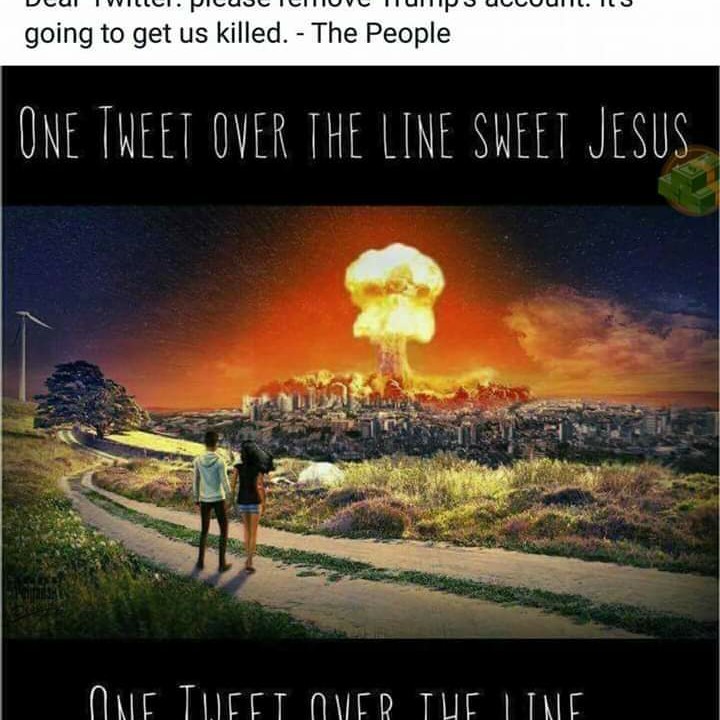Click the wind turbine at left edge
The image size is (720, 720).
click(x=28, y=354)
